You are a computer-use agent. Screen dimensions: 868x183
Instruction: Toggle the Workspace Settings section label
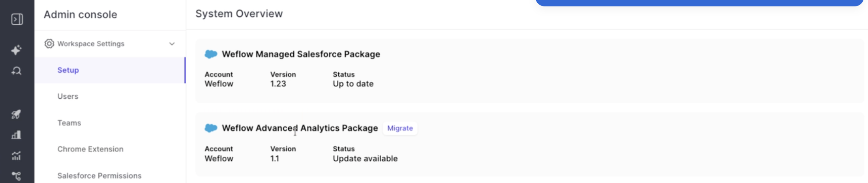(91, 44)
